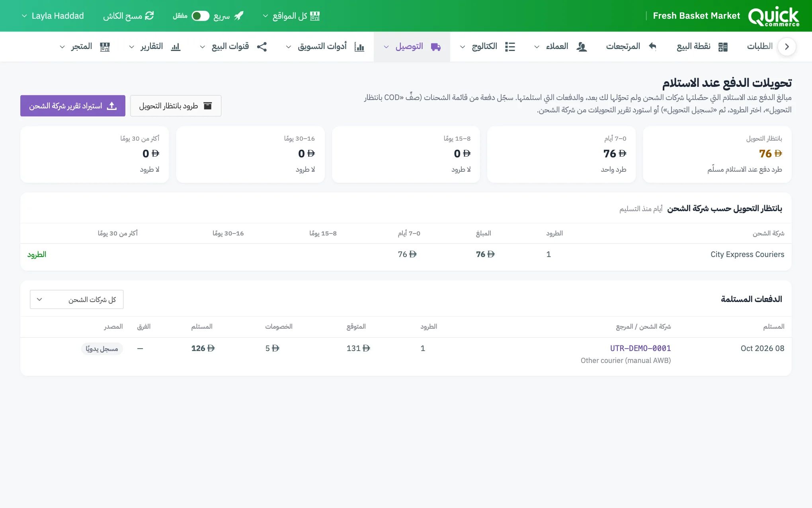Click the 0–7 أيام aging card
This screenshot has width=812, height=508.
[561, 155]
